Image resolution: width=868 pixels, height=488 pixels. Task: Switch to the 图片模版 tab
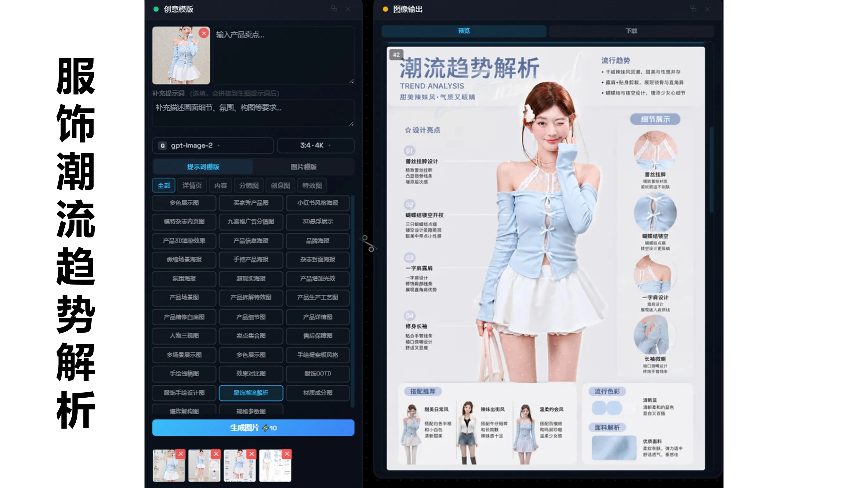tap(303, 167)
